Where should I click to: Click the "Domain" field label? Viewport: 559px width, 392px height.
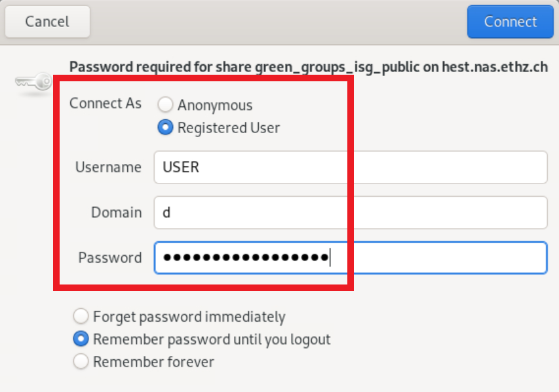coord(117,212)
